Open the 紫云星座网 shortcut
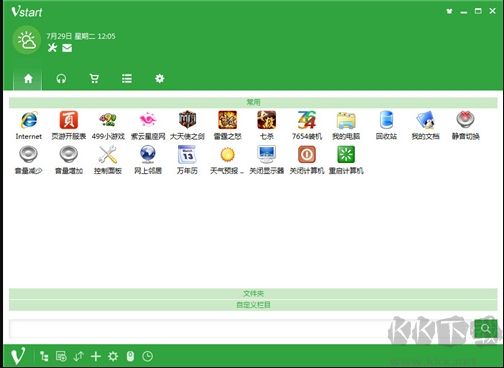The height and width of the screenshot is (368, 504). (x=148, y=120)
